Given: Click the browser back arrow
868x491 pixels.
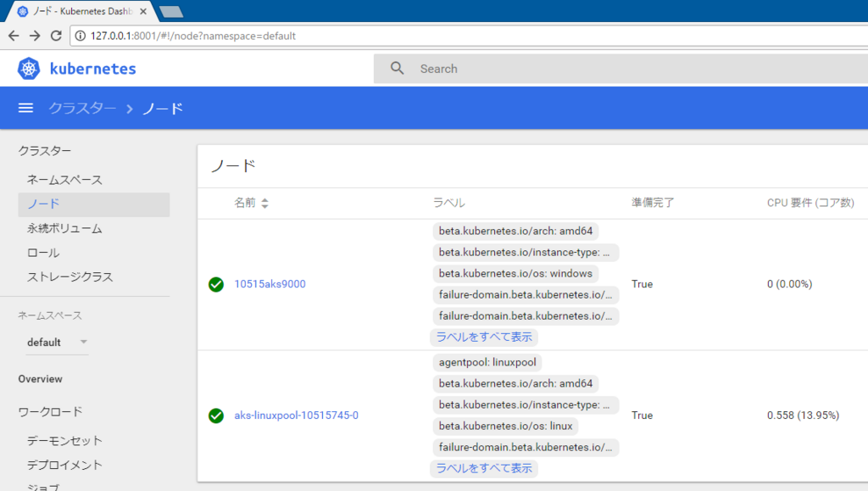Looking at the screenshot, I should (x=14, y=36).
